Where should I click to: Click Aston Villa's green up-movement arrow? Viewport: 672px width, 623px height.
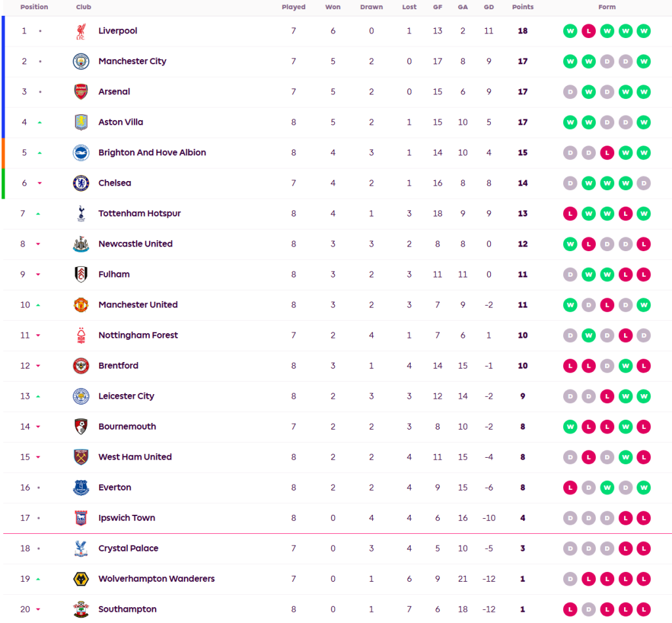pyautogui.click(x=39, y=123)
